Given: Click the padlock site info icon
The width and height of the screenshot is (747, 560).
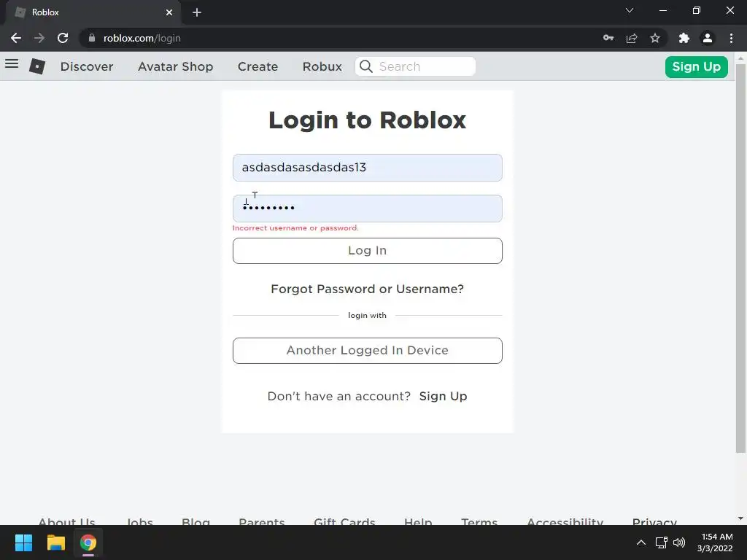Looking at the screenshot, I should coord(92,38).
